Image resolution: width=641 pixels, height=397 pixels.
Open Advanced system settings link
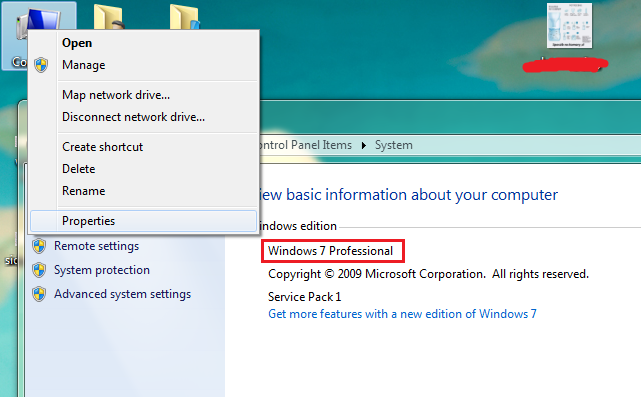coord(122,294)
